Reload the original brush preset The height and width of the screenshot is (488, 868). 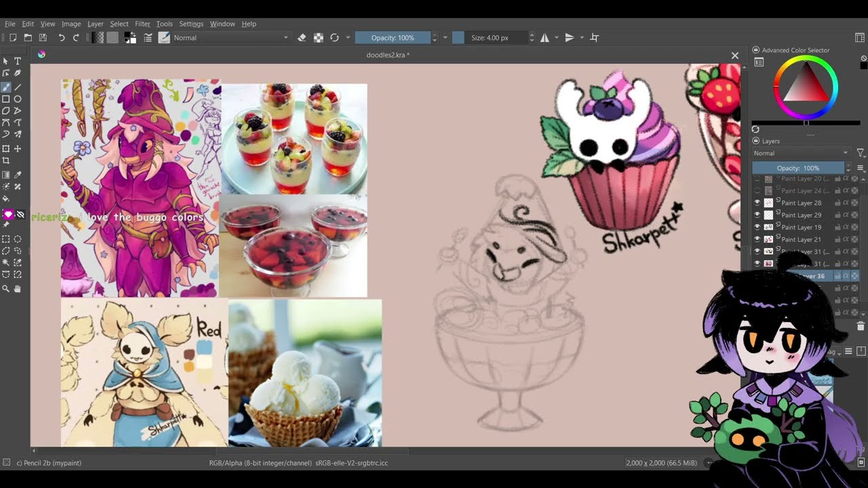click(x=334, y=38)
